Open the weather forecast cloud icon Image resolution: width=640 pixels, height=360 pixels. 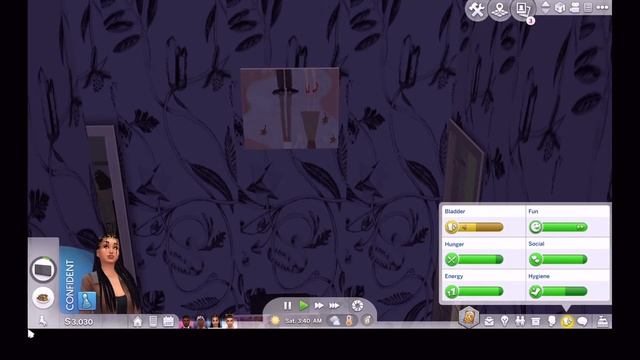[x=335, y=321]
